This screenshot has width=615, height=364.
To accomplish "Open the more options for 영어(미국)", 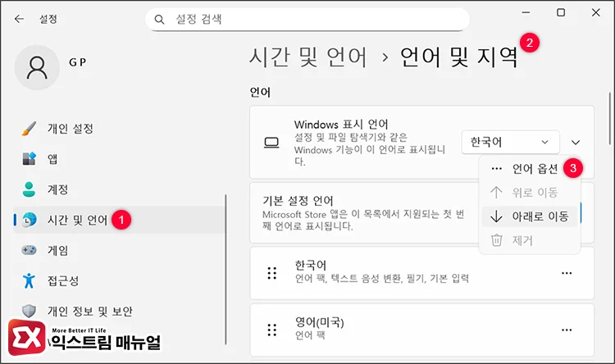I will pos(567,330).
